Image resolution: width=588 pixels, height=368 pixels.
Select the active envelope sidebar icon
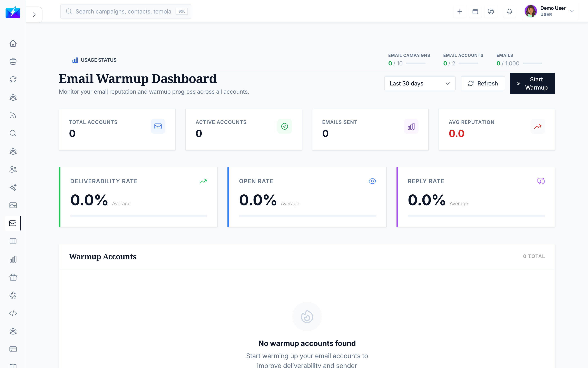[13, 223]
